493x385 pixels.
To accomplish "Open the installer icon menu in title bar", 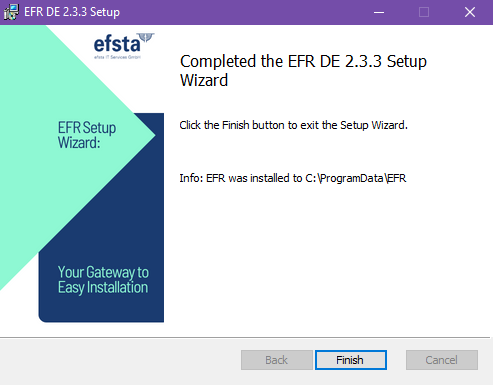I will pyautogui.click(x=11, y=12).
